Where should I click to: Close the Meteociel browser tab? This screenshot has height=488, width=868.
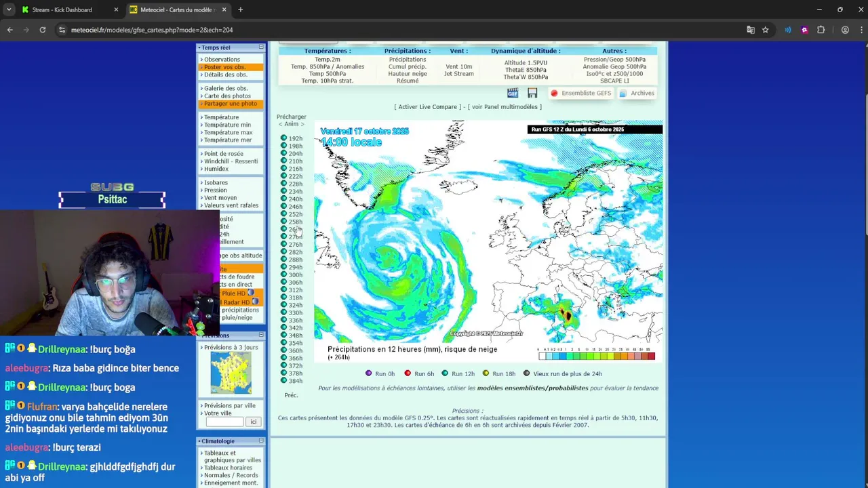coord(224,9)
